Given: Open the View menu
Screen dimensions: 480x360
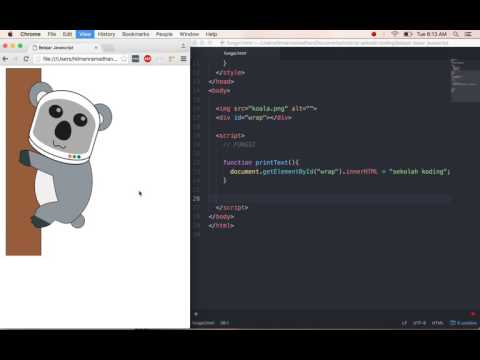Looking at the screenshot, I should pos(85,34).
